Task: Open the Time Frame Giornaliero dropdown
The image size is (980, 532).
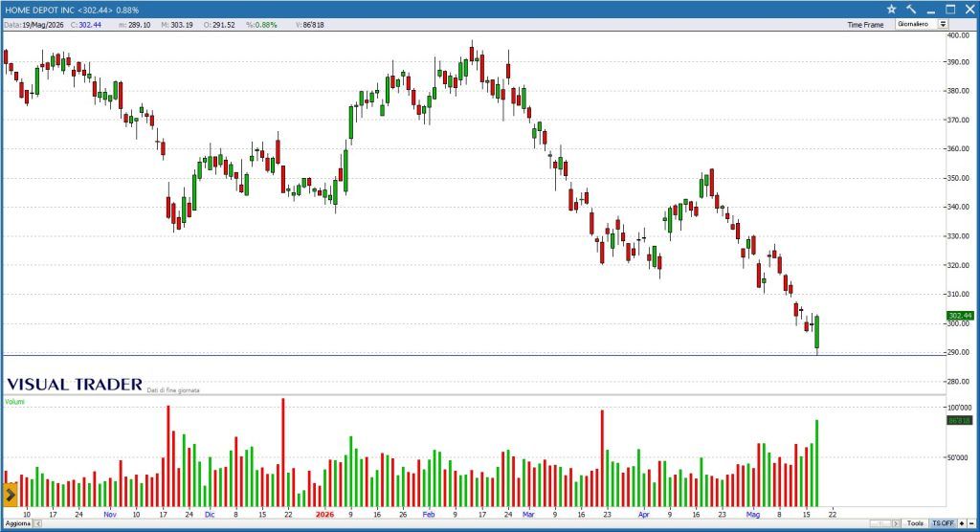Action: 923,24
